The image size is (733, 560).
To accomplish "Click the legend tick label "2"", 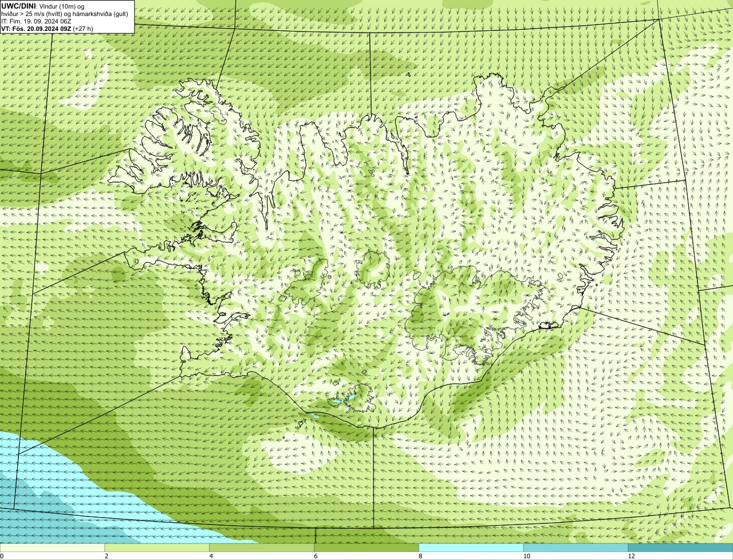I will [x=106, y=556].
